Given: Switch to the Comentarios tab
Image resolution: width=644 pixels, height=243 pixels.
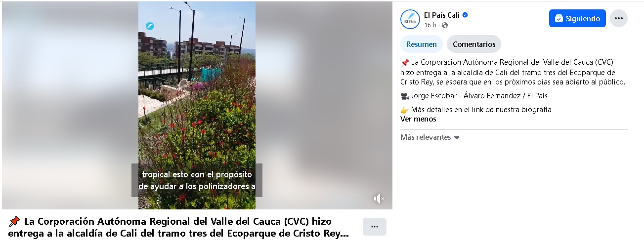Looking at the screenshot, I should [474, 44].
